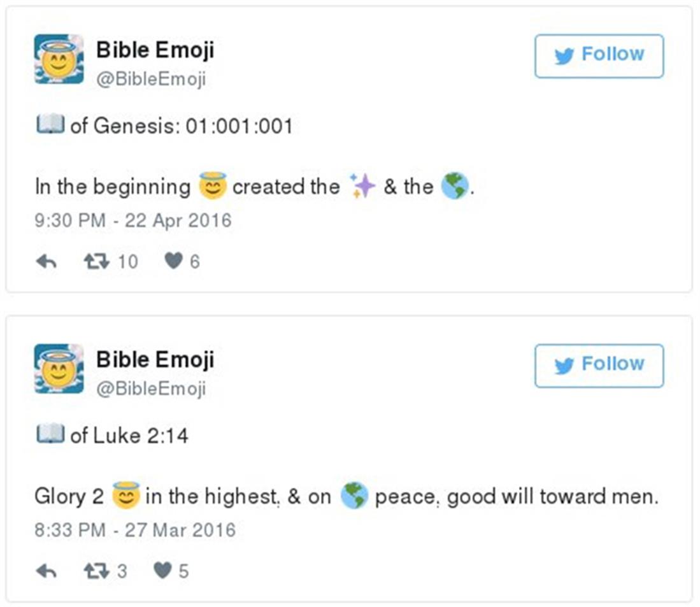Screen dimensions: 700x607
Task: Like the Genesis tweet heart icon
Action: [174, 261]
